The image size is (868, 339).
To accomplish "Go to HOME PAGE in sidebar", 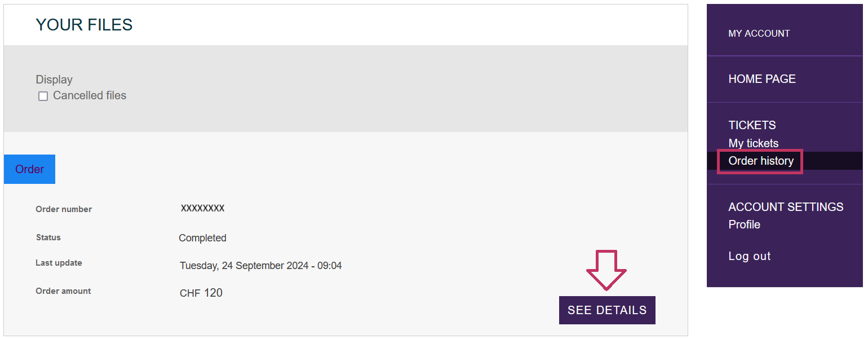I will [x=762, y=79].
